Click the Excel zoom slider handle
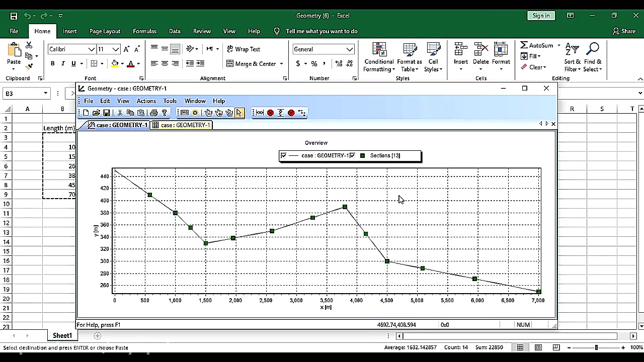The image size is (644, 362). tap(596, 347)
